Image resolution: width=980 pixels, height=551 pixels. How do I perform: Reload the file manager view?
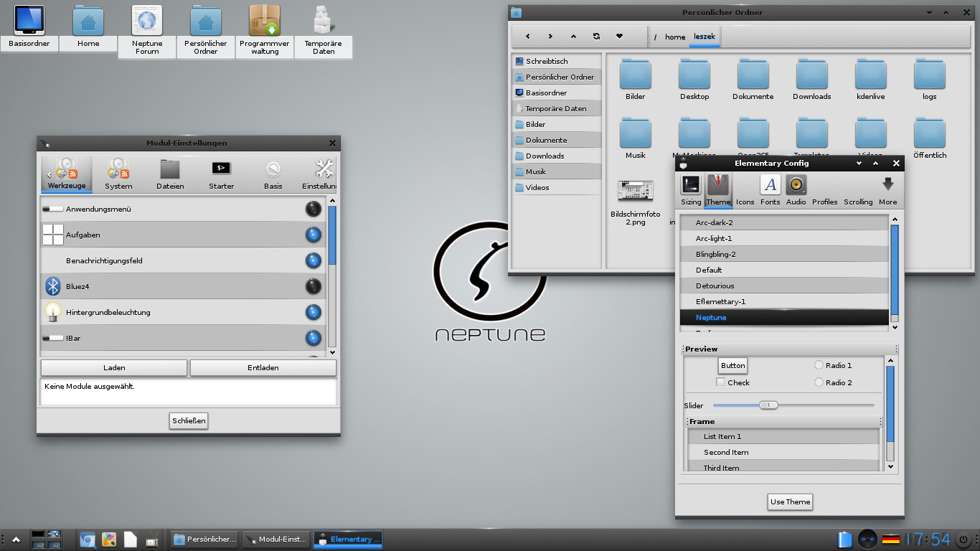[x=596, y=37]
